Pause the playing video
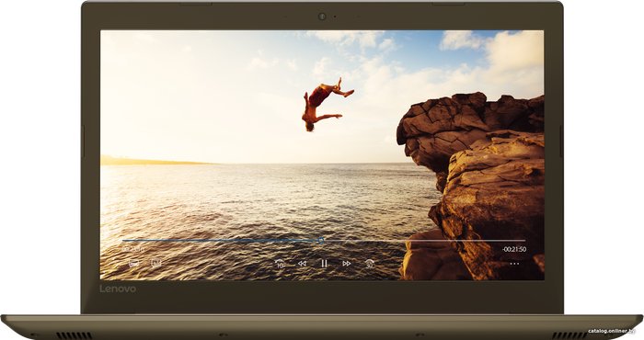Viewport: 644px width, 340px height. 324,264
